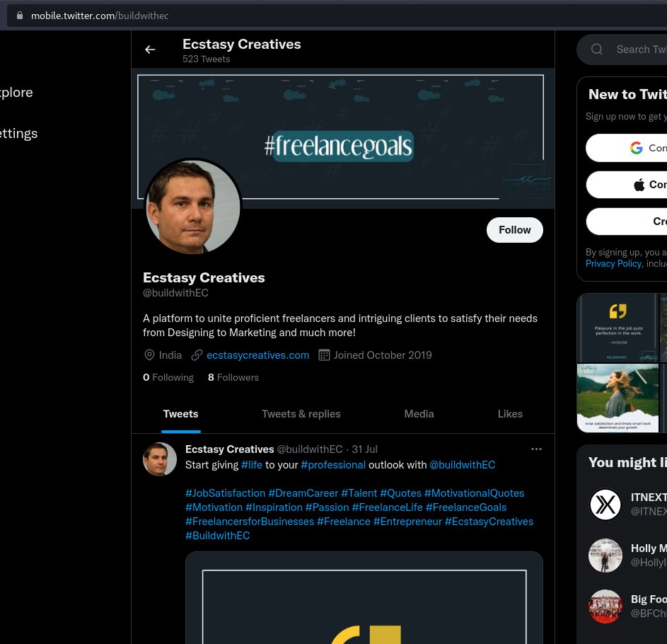The height and width of the screenshot is (644, 667).
Task: Open the tweet's attached image
Action: coord(364,598)
